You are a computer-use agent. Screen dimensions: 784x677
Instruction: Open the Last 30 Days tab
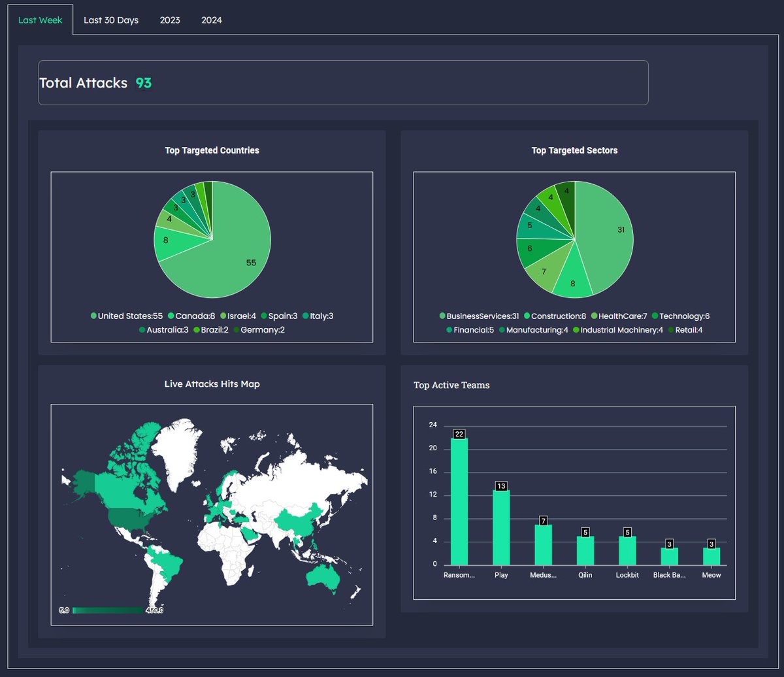[111, 20]
